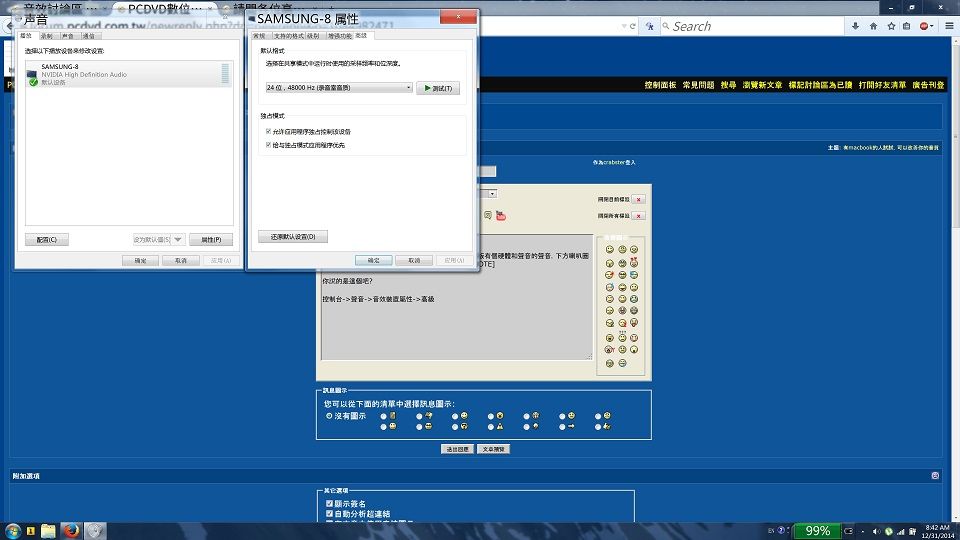The image size is (960, 540).
Task: Click the volume speaker tray icon
Action: coord(876,531)
